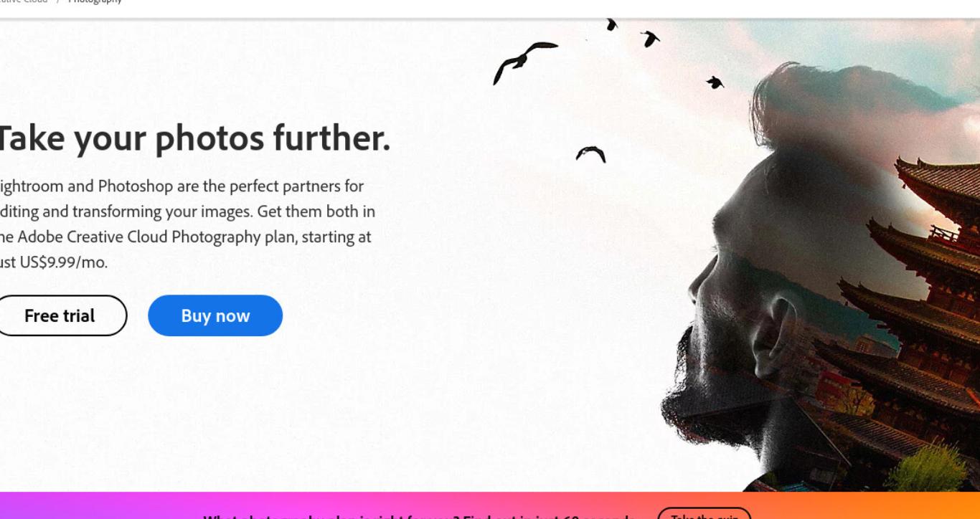Go to Creative Cloud breadcrumb link
Viewport: 980px width, 519px height.
click(24, 1)
